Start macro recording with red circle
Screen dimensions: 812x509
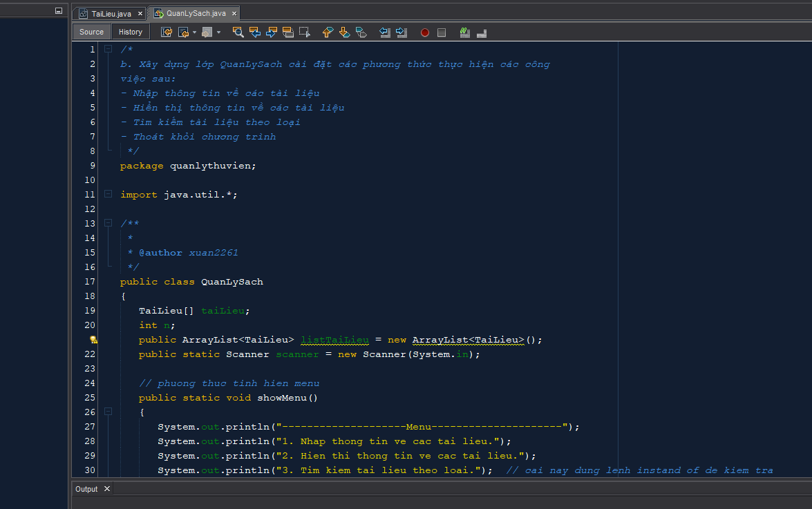pyautogui.click(x=425, y=32)
